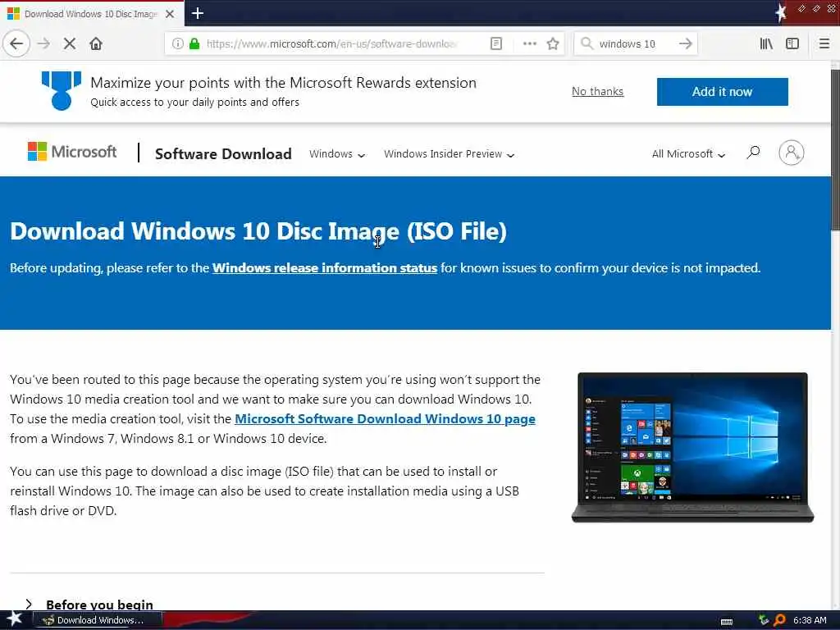This screenshot has height=630, width=840.
Task: Click the orange magnifier tray icon
Action: click(779, 620)
